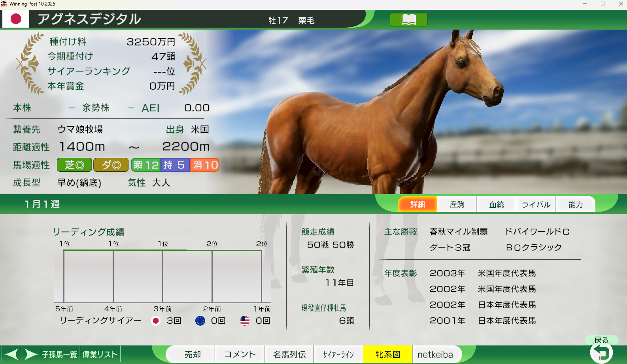Click the 出身 米国 origin text
The height and width of the screenshot is (364, 627).
tap(187, 129)
